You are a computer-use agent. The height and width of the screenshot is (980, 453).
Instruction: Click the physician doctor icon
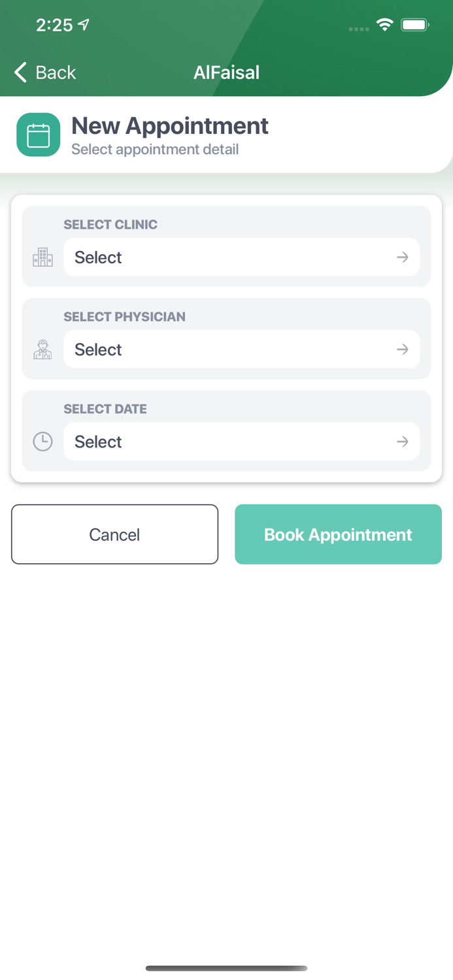pos(42,350)
